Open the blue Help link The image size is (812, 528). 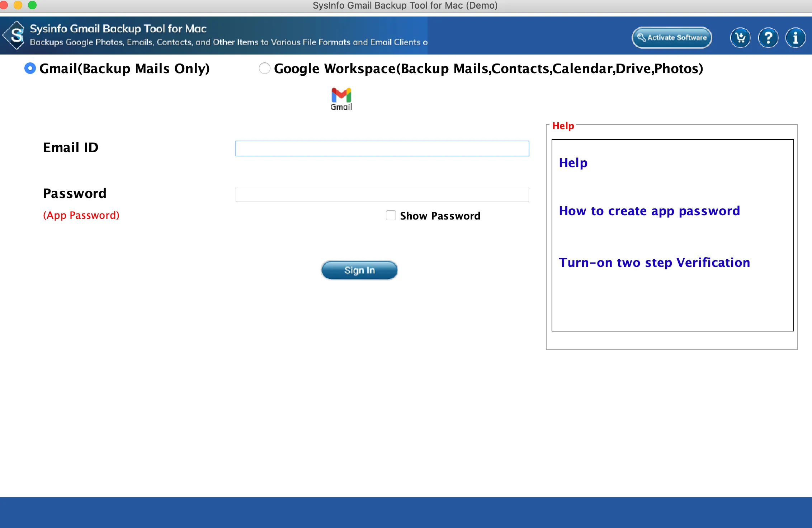(573, 163)
